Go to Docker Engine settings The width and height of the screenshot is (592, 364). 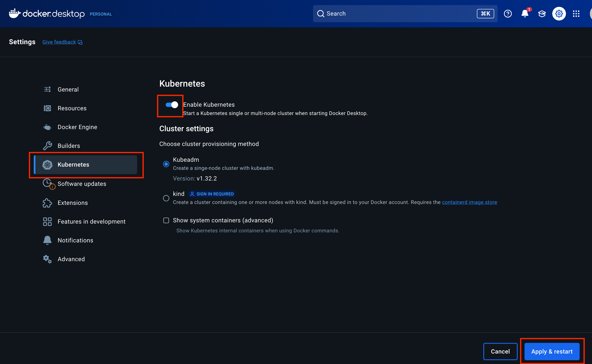pos(86,127)
